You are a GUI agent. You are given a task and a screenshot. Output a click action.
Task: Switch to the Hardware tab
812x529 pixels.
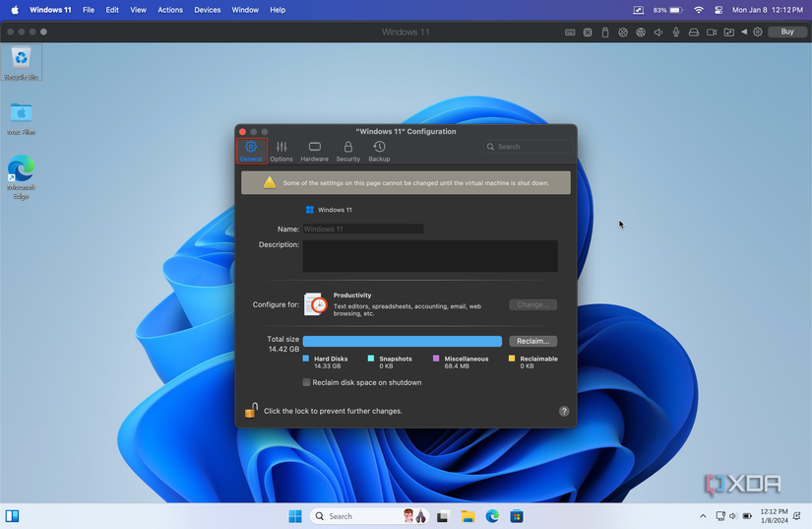coord(314,152)
